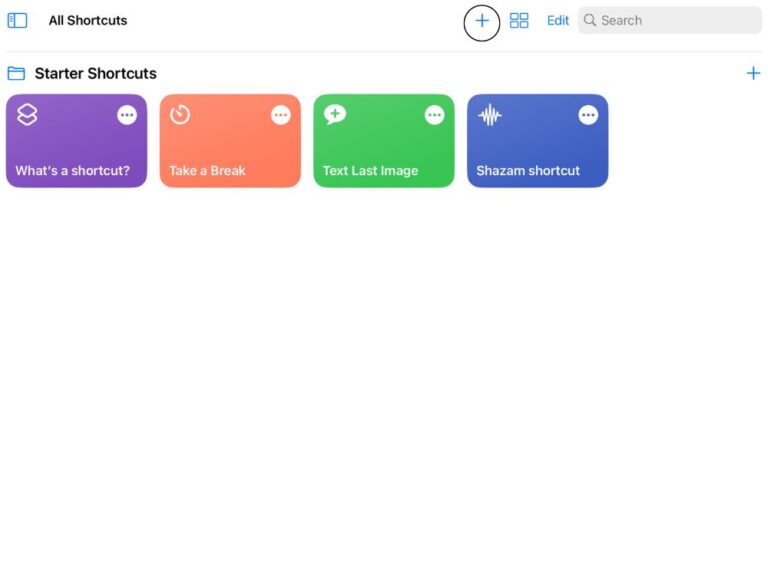Viewport: 768px width, 576px height.
Task: Create a new shortcut with the top plus button
Action: coord(482,21)
